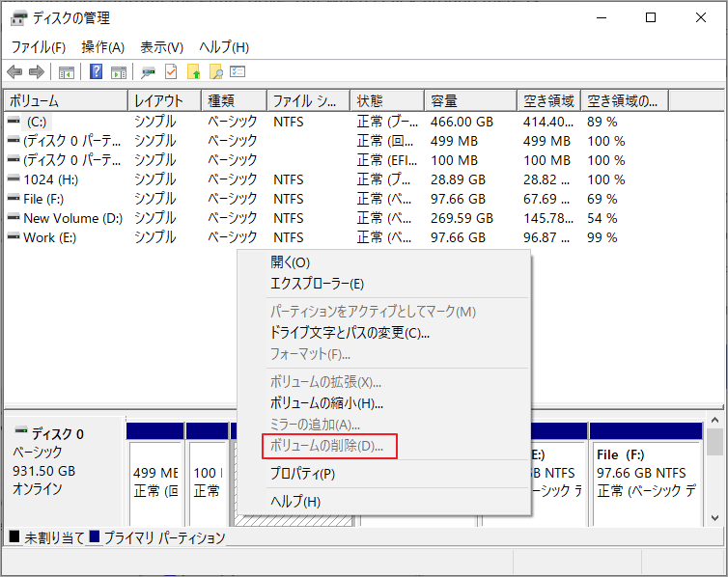Click the 54 % free space cell
This screenshot has height=577, width=728.
click(x=602, y=218)
